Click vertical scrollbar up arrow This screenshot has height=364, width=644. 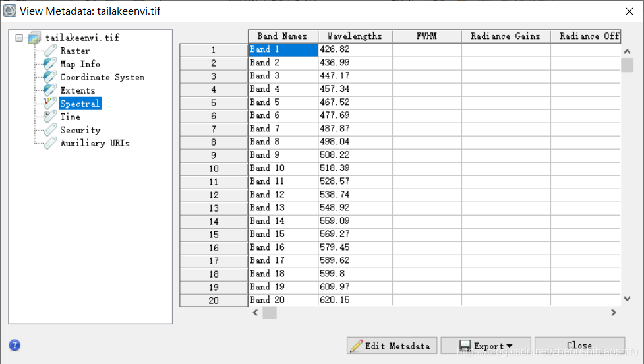point(627,52)
